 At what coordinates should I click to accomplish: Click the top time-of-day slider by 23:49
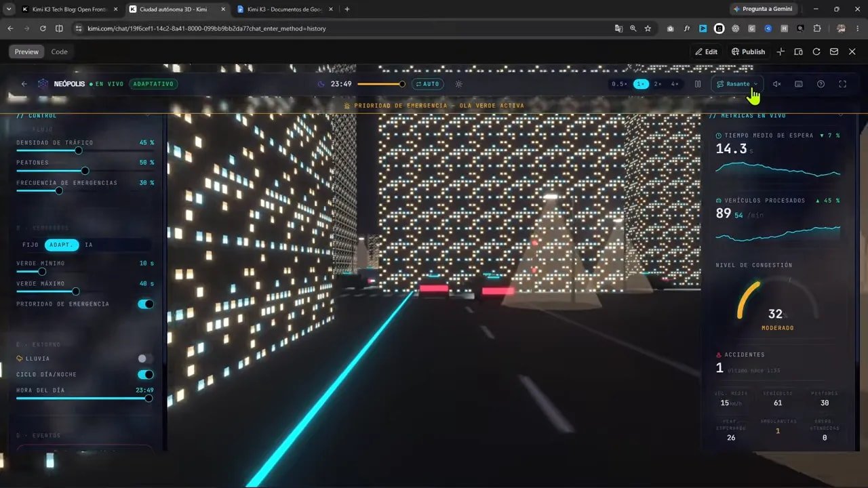tap(381, 84)
